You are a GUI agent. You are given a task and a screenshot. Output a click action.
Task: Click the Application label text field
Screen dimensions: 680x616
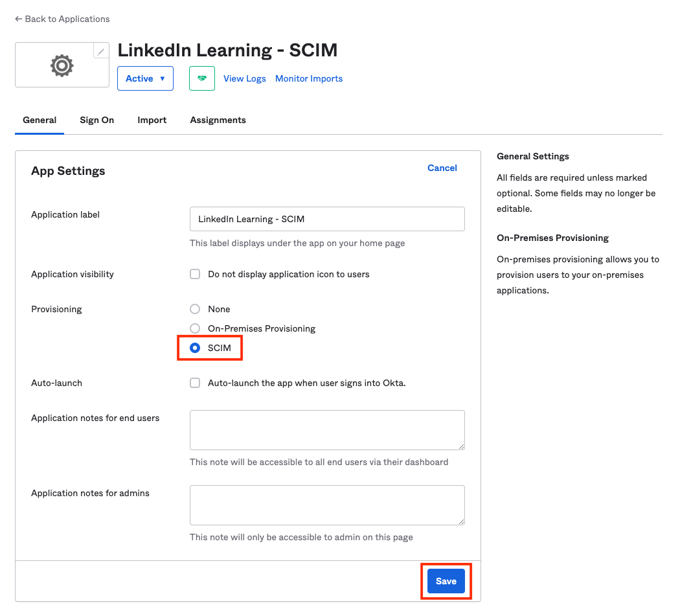click(x=326, y=219)
